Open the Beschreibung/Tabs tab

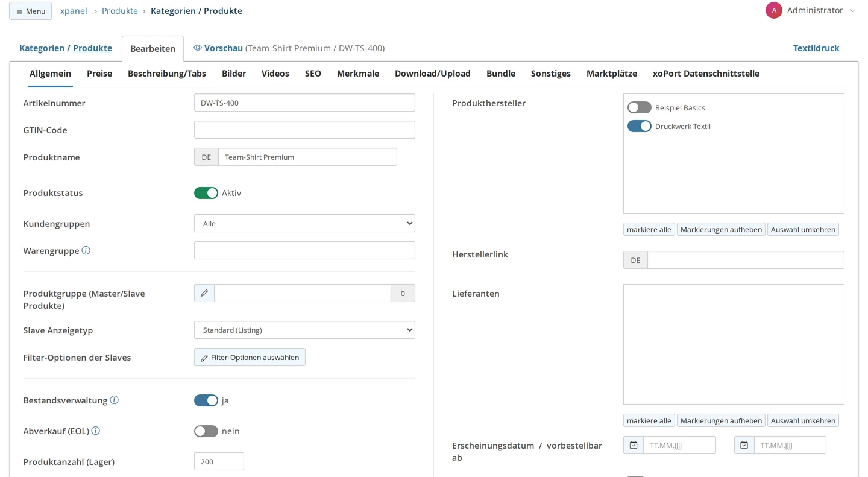point(167,74)
